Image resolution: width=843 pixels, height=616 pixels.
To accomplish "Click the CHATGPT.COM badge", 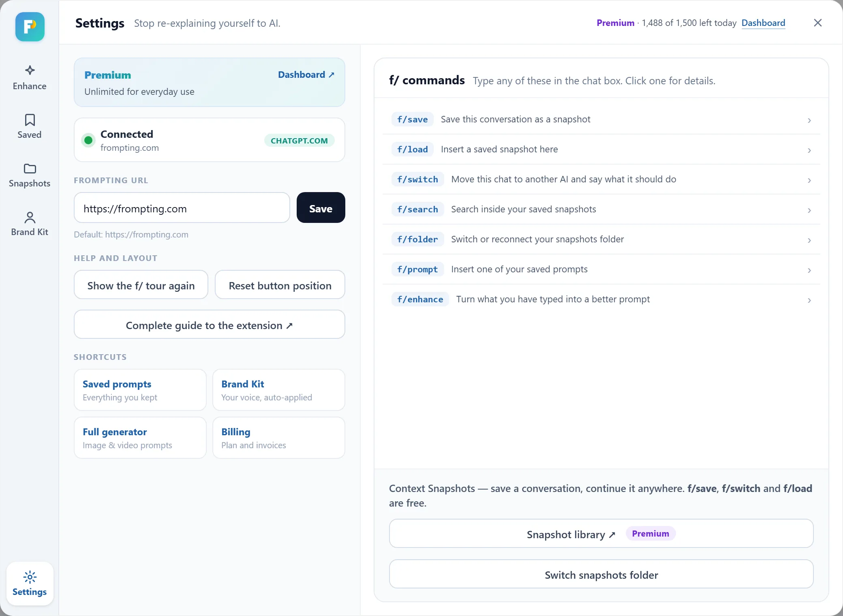I will click(299, 141).
